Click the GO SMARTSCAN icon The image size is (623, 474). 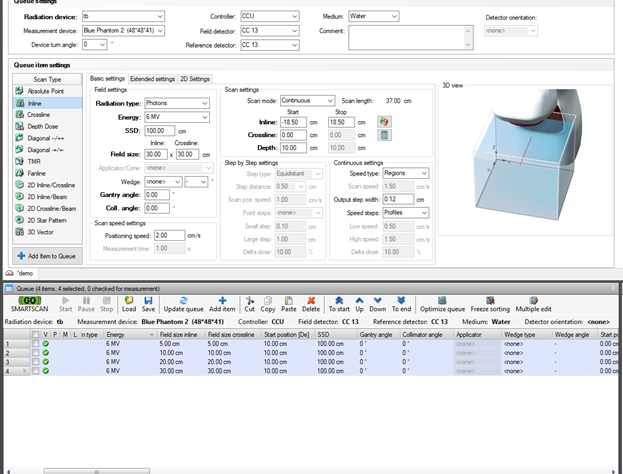30,304
